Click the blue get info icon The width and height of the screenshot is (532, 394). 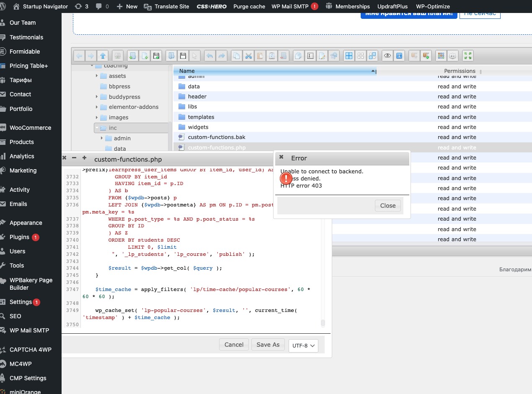pyautogui.click(x=399, y=56)
